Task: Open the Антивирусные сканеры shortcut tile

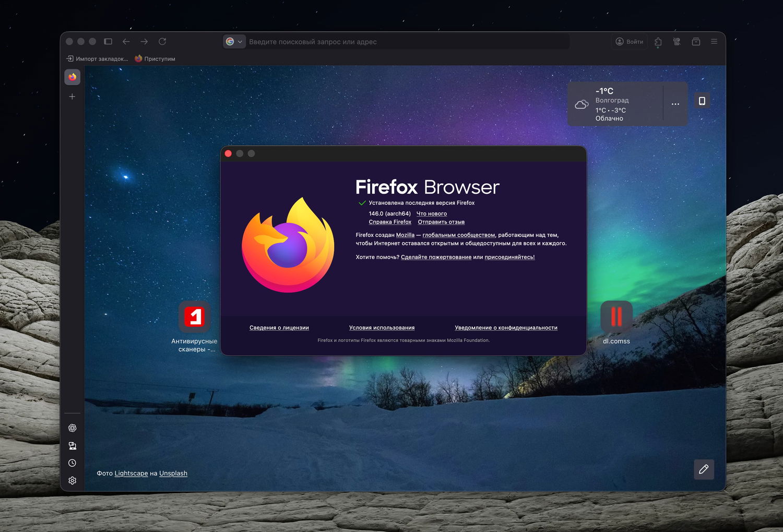Action: click(x=194, y=327)
